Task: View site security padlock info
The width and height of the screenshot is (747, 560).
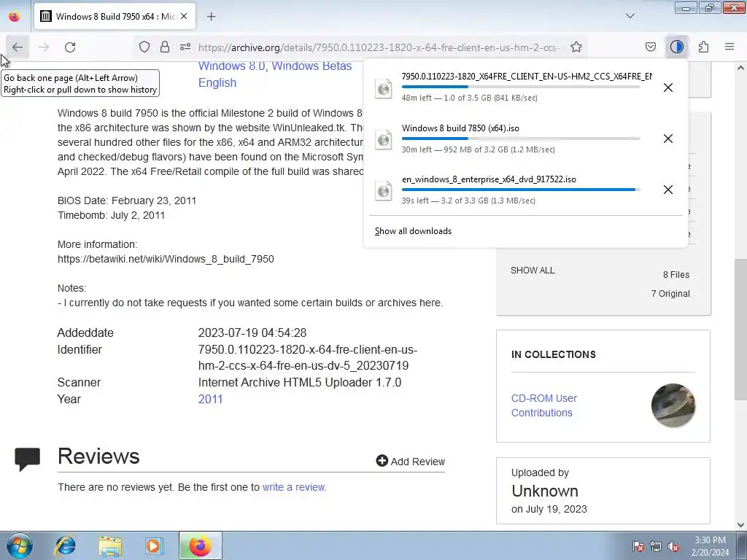Action: pos(165,47)
